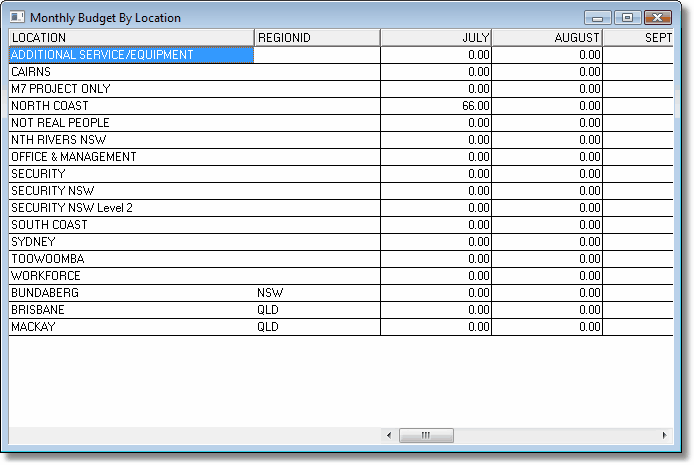Click the 66.00 July value for North Coast
The width and height of the screenshot is (694, 465).
[436, 106]
